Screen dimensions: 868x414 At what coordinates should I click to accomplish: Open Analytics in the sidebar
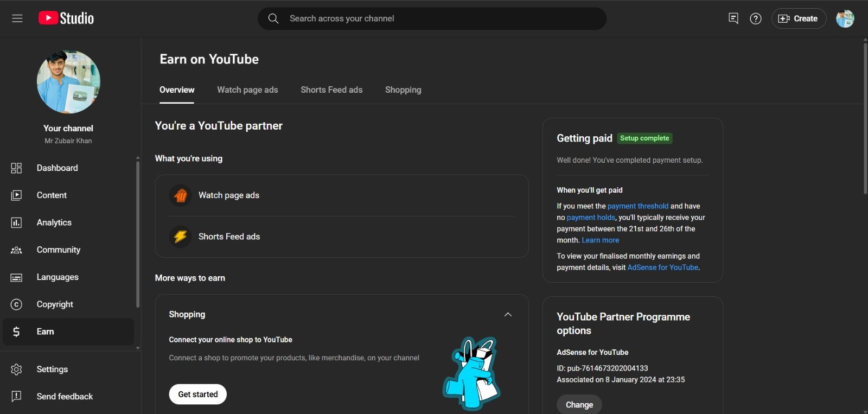point(68,222)
